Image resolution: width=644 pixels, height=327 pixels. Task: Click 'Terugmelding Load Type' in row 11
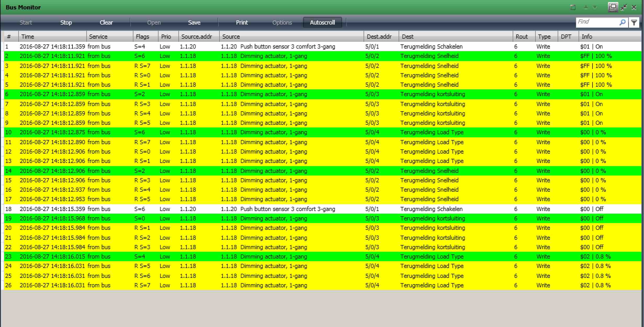coord(432,142)
